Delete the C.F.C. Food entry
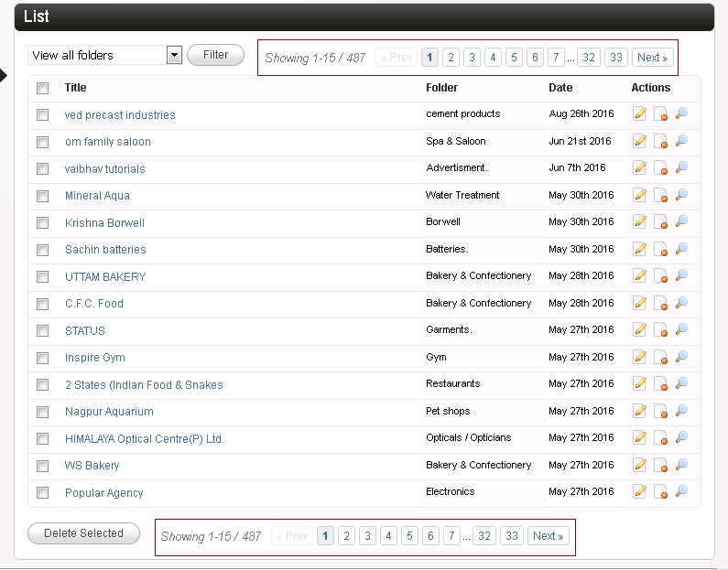Screen dimensions: 728x570 tap(660, 304)
